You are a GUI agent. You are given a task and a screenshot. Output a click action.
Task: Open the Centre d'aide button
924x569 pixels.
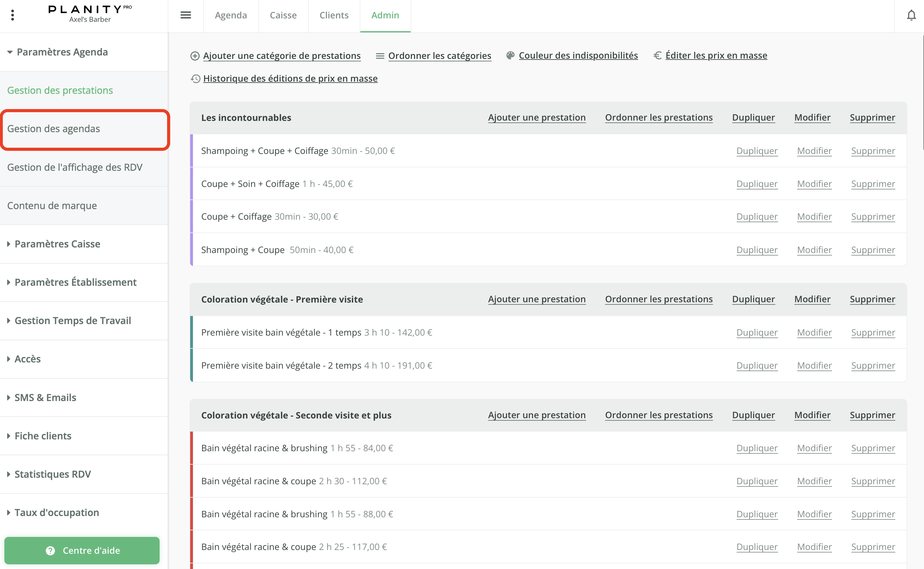tap(82, 550)
